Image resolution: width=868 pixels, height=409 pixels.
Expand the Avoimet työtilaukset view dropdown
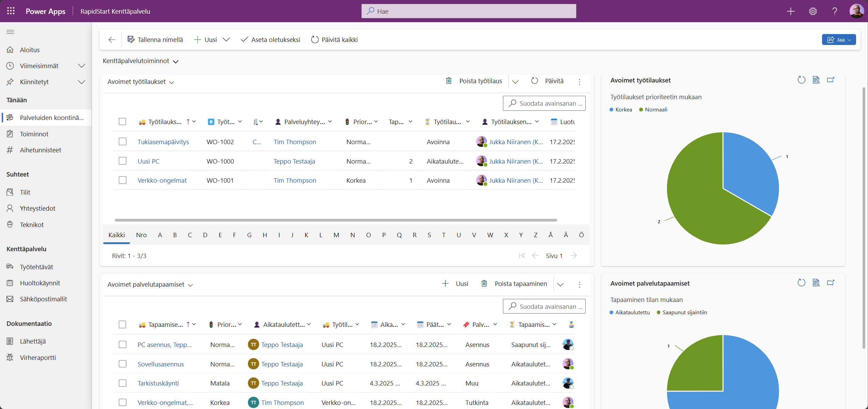172,82
